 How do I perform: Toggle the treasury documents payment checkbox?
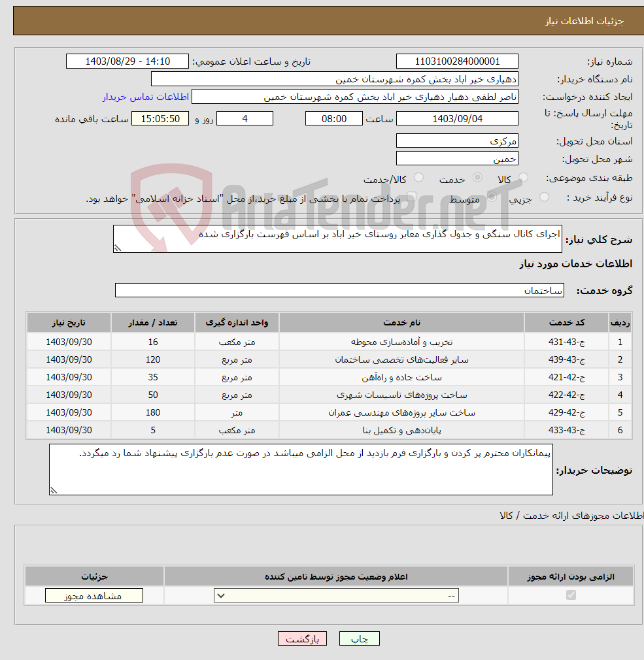[x=411, y=197]
